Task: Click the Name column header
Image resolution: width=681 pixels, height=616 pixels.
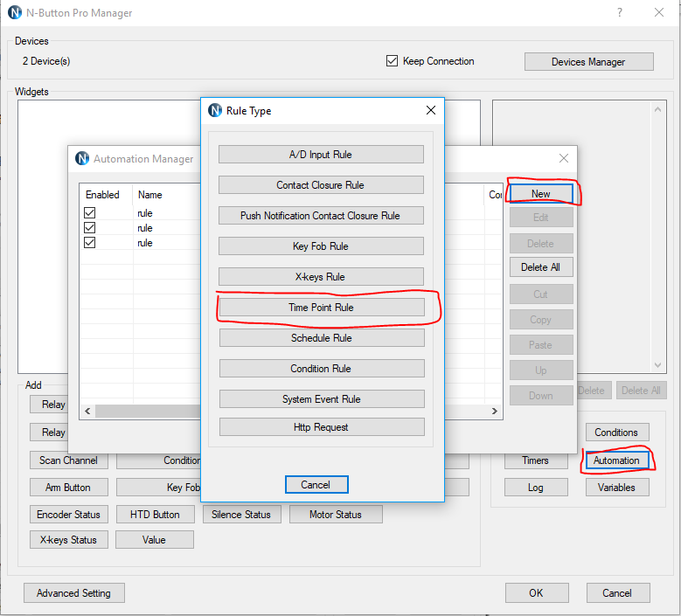Action: pyautogui.click(x=150, y=195)
